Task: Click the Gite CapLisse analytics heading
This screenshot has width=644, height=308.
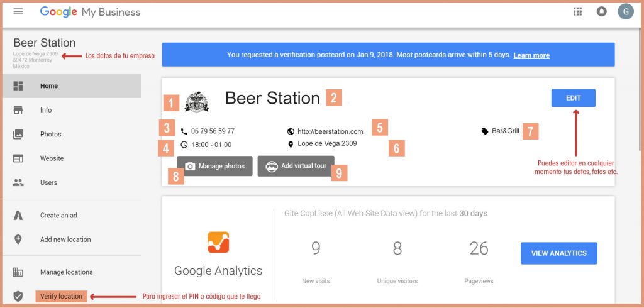Action: point(386,214)
